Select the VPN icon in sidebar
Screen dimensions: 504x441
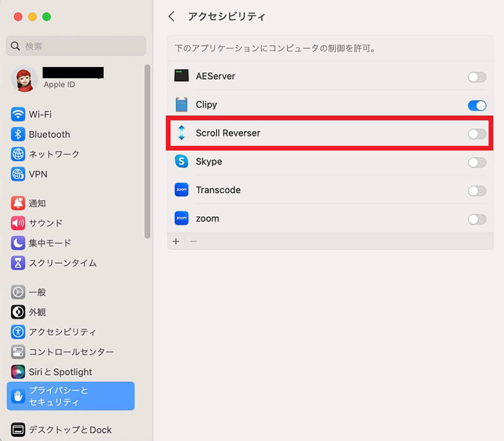[x=18, y=174]
